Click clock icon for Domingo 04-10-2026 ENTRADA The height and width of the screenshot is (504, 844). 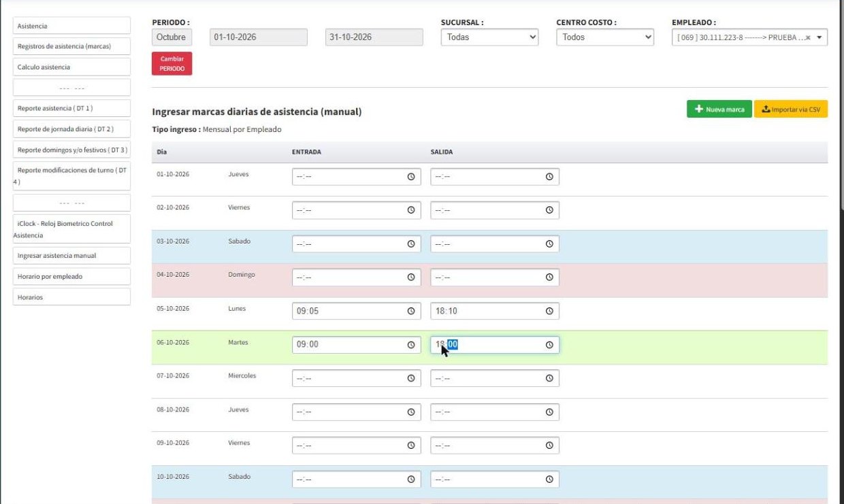(x=411, y=278)
